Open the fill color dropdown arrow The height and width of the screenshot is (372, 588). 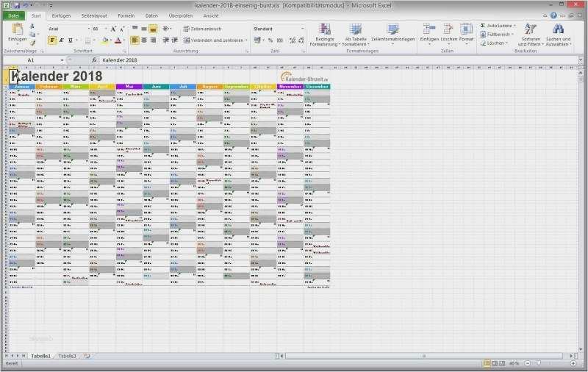coord(111,40)
